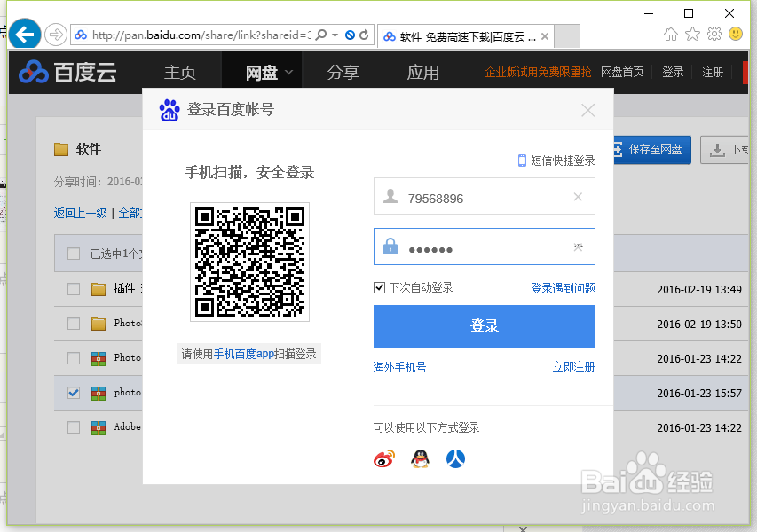Click the browser back arrow button
The height and width of the screenshot is (532, 757).
click(25, 35)
